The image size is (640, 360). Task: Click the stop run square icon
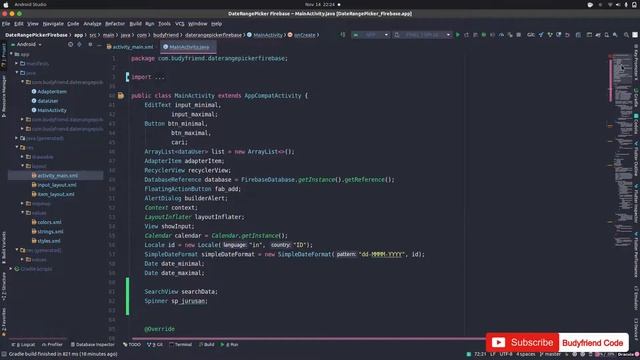pyautogui.click(x=519, y=35)
